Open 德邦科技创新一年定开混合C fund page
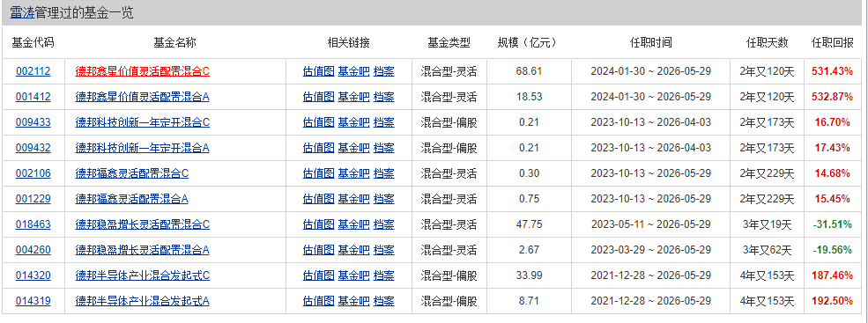Viewport: 868px width, 323px height. 143,122
